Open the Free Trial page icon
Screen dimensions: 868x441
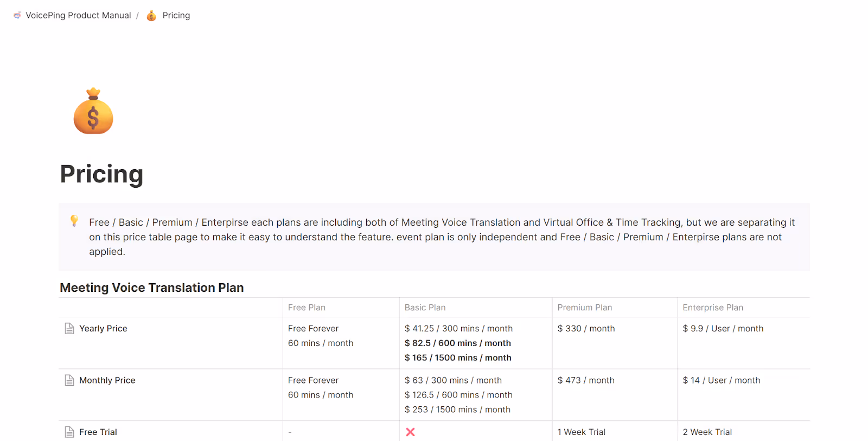69,432
